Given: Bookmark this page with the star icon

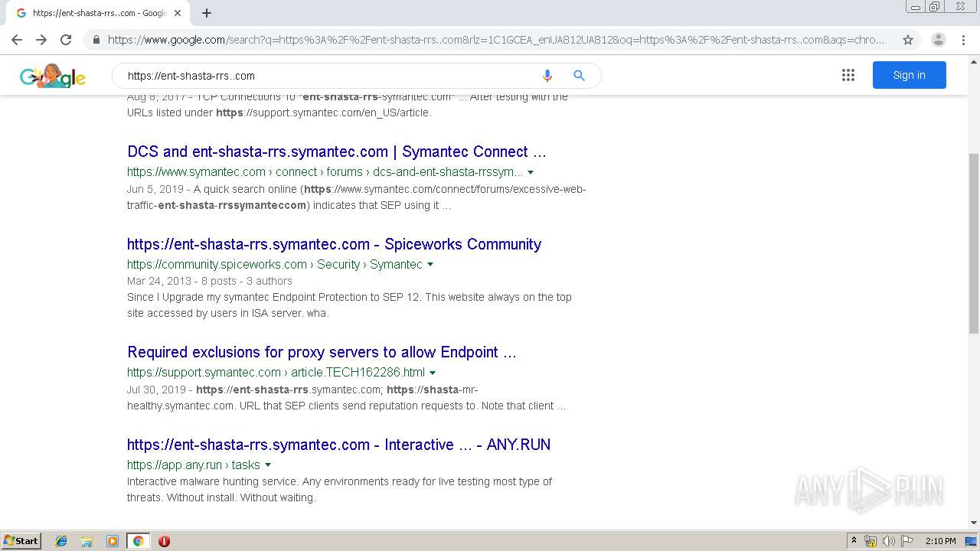Looking at the screenshot, I should click(908, 40).
